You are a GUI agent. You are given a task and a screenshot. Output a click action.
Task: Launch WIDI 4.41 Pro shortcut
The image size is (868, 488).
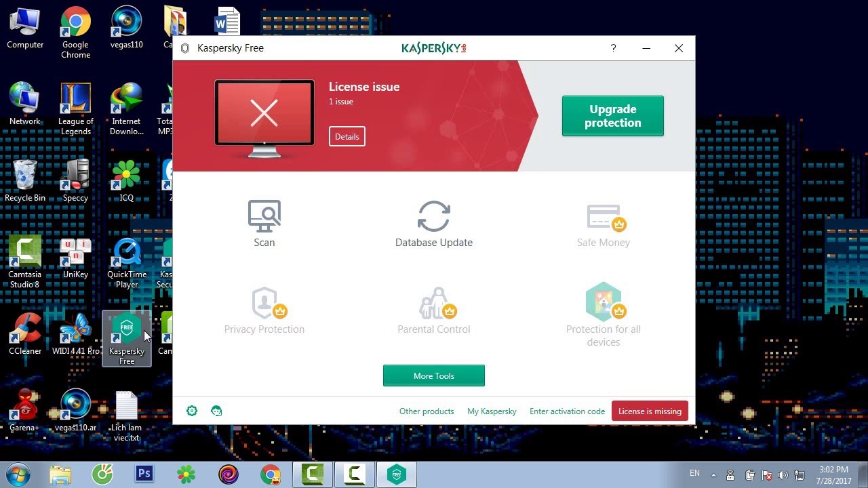(x=75, y=334)
